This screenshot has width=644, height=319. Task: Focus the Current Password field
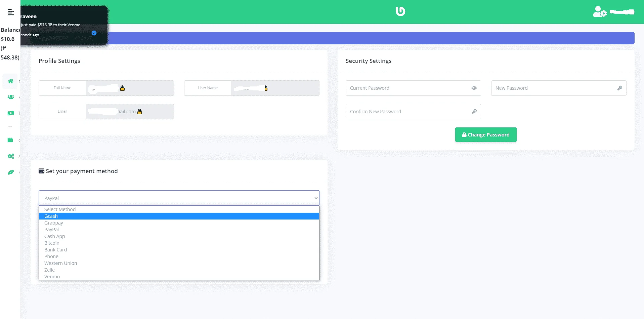413,88
